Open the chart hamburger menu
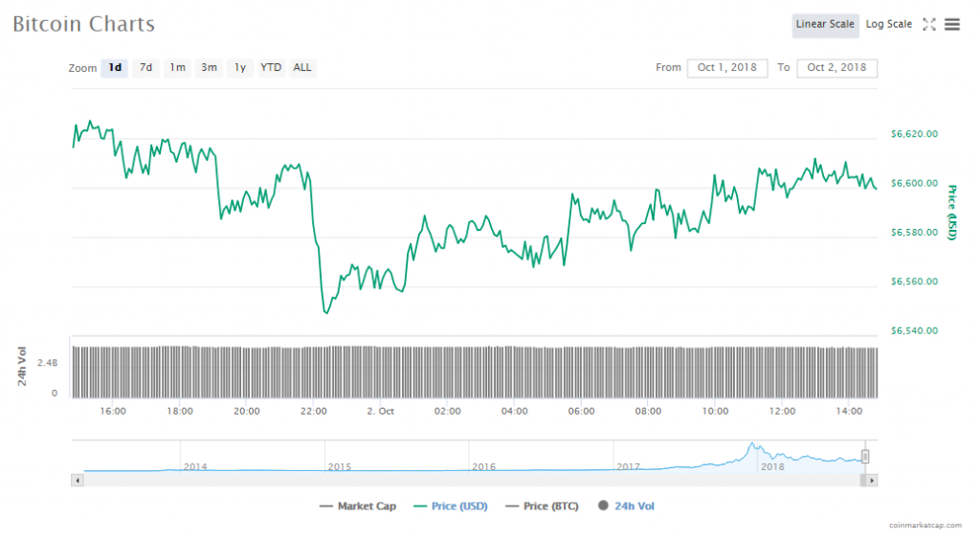980x541 pixels. [x=952, y=25]
